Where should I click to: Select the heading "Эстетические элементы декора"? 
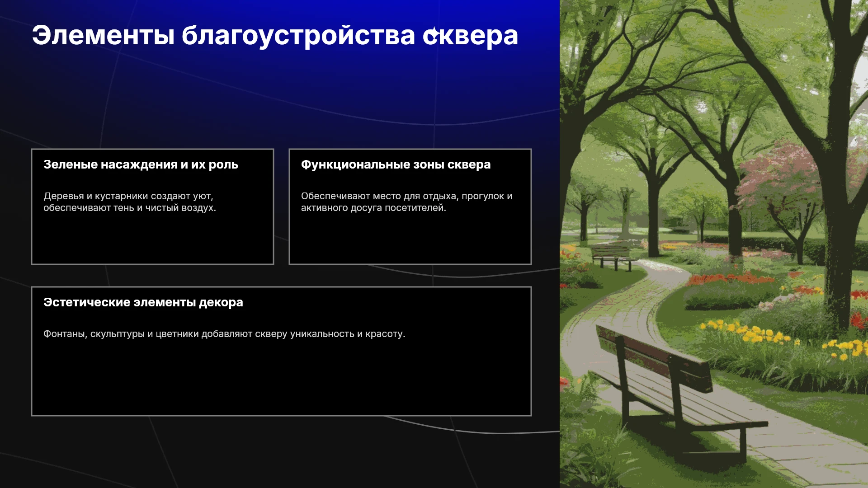tap(143, 302)
